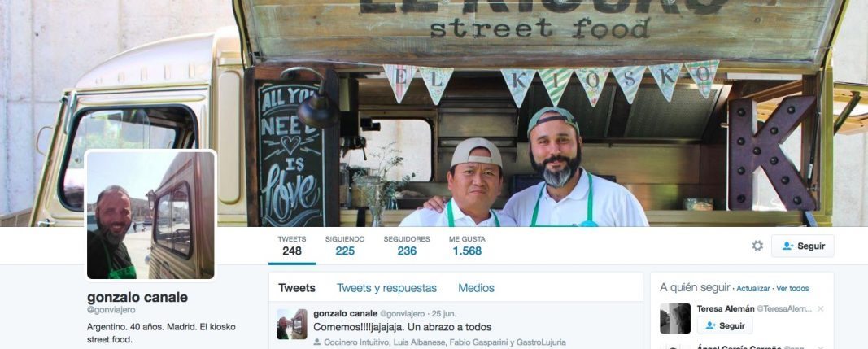Select the Tweets tab in the timeline

[297, 288]
